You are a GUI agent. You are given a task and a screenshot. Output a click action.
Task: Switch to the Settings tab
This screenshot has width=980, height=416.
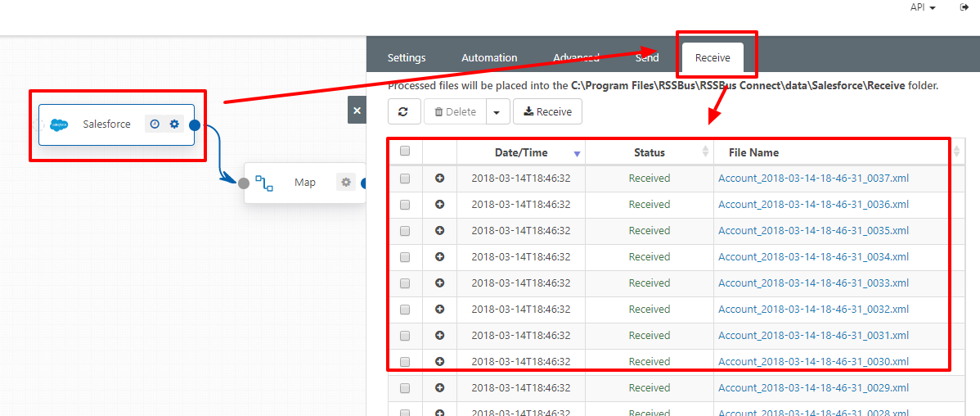pyautogui.click(x=407, y=57)
